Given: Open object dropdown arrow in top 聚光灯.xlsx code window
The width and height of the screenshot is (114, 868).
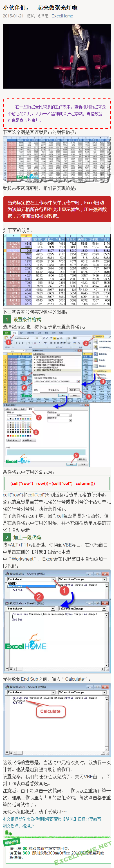Looking at the screenshot, I should pos(53,579).
